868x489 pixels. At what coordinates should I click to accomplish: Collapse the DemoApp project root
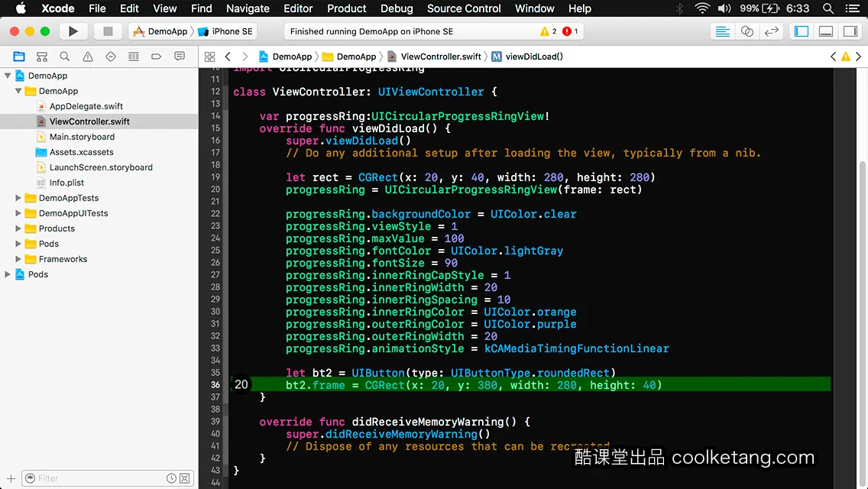click(x=8, y=76)
